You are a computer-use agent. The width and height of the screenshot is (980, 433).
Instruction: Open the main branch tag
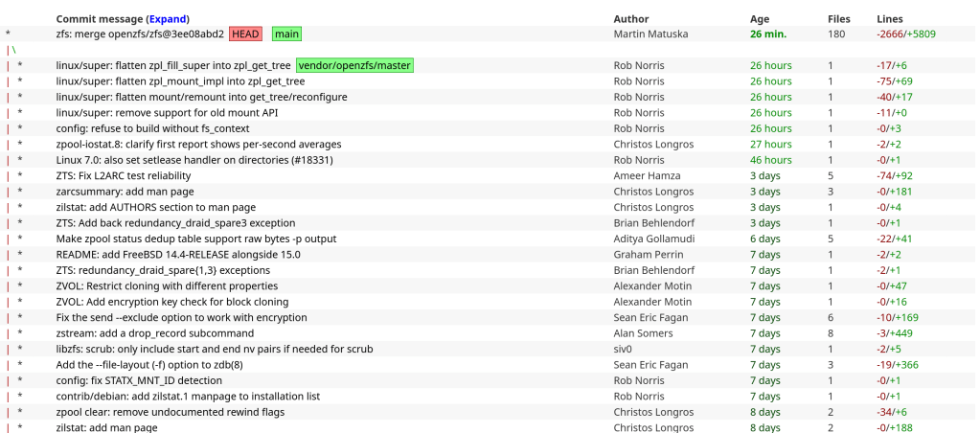285,34
